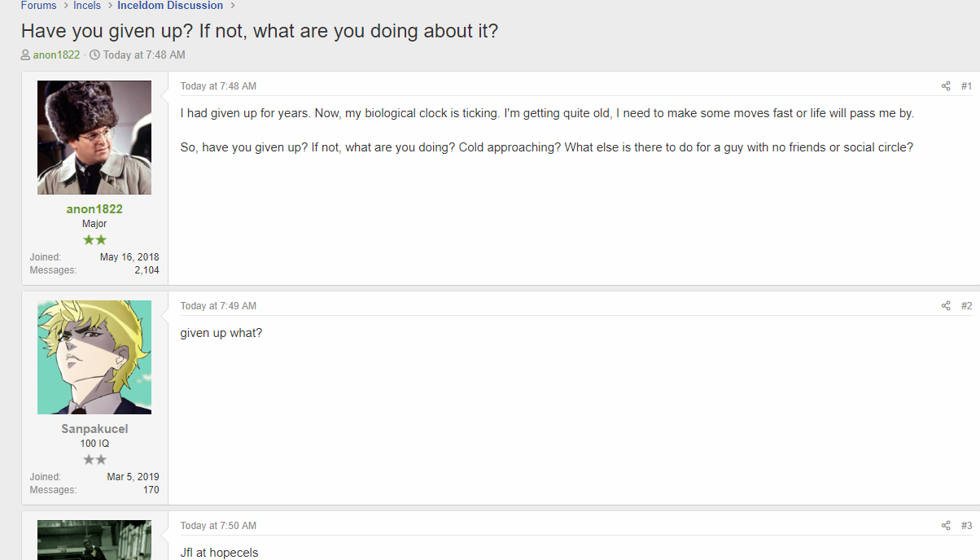Click the thread author user icon

(26, 55)
